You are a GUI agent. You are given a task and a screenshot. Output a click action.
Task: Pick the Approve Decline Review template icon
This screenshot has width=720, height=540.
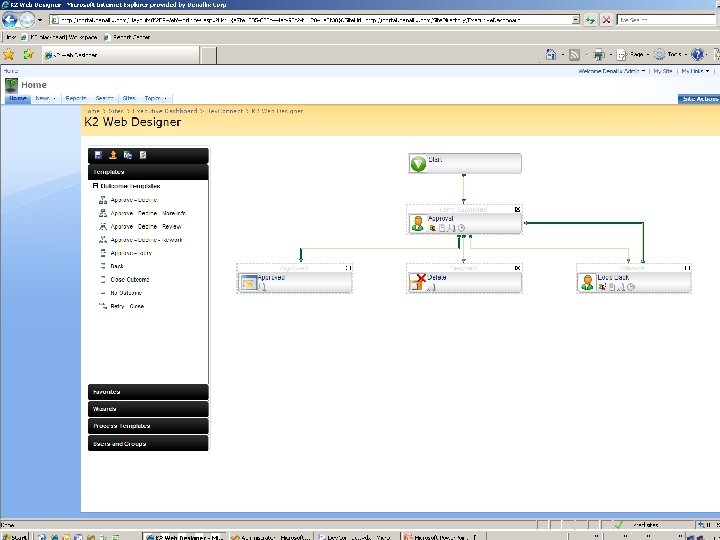click(x=103, y=226)
